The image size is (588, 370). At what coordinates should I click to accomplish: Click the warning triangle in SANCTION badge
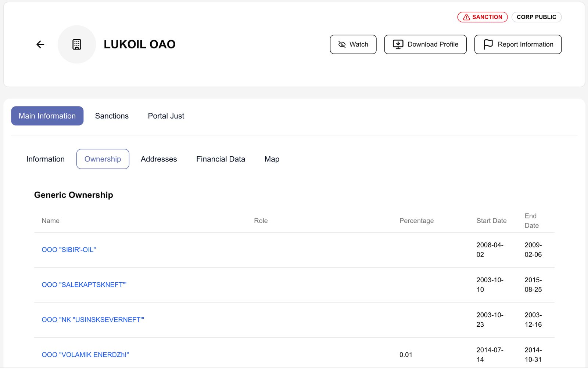(466, 17)
